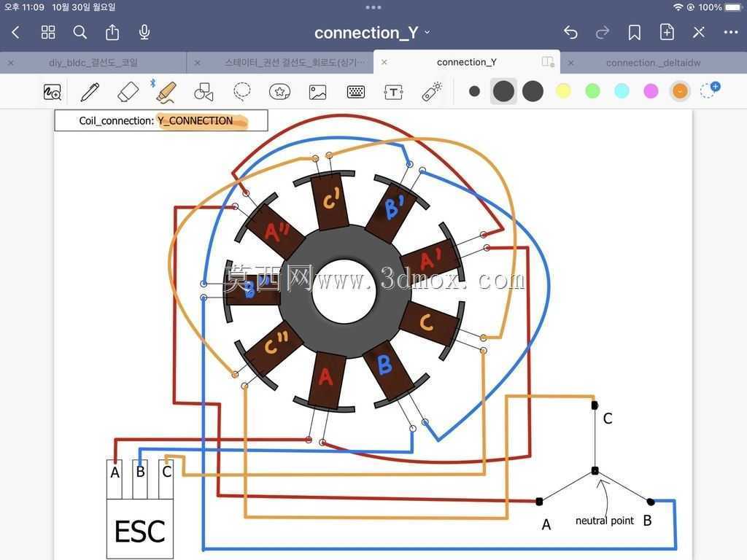This screenshot has width=747, height=560.
Task: Select the Laser pointer tool
Action: tap(432, 91)
